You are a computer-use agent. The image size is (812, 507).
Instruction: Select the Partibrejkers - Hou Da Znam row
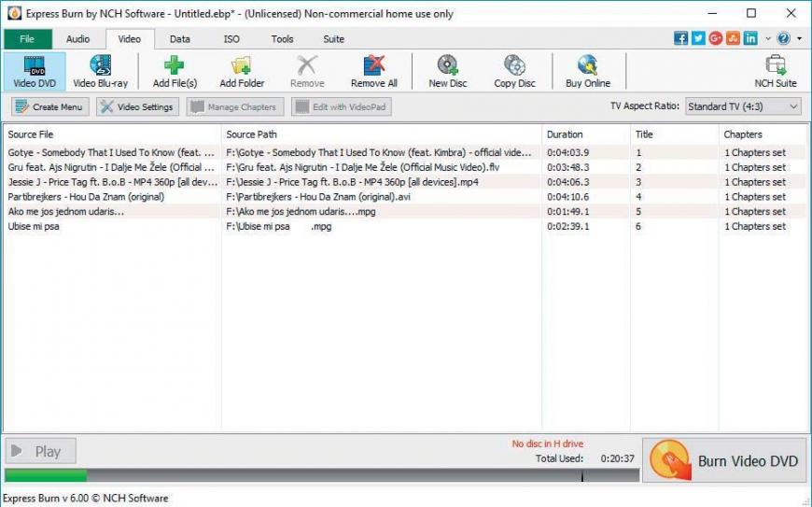pos(405,197)
